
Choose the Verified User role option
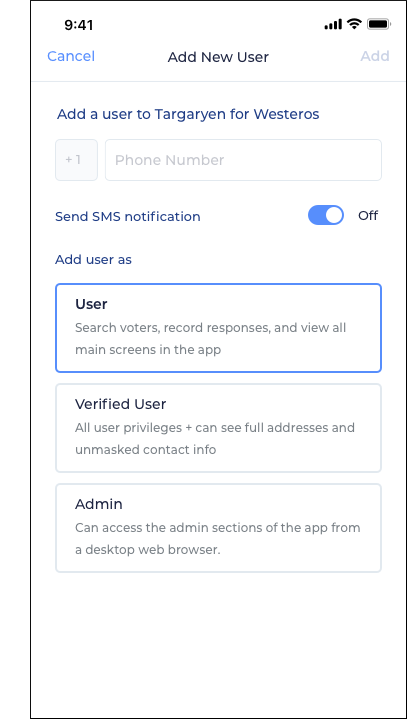[x=218, y=428]
